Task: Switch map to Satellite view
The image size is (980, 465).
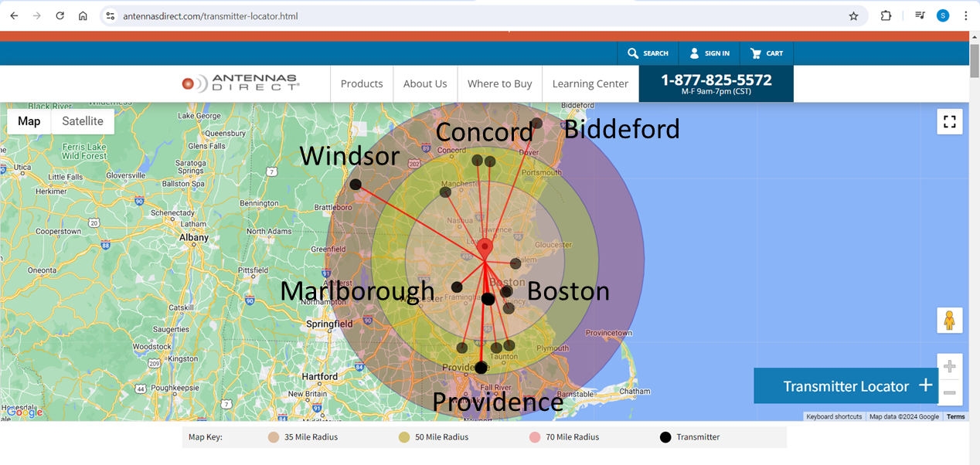Action: pos(83,121)
